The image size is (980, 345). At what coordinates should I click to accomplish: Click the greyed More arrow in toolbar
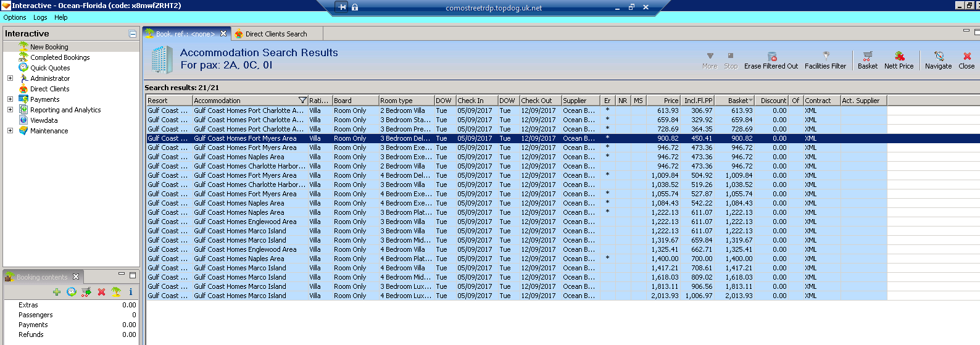[710, 56]
